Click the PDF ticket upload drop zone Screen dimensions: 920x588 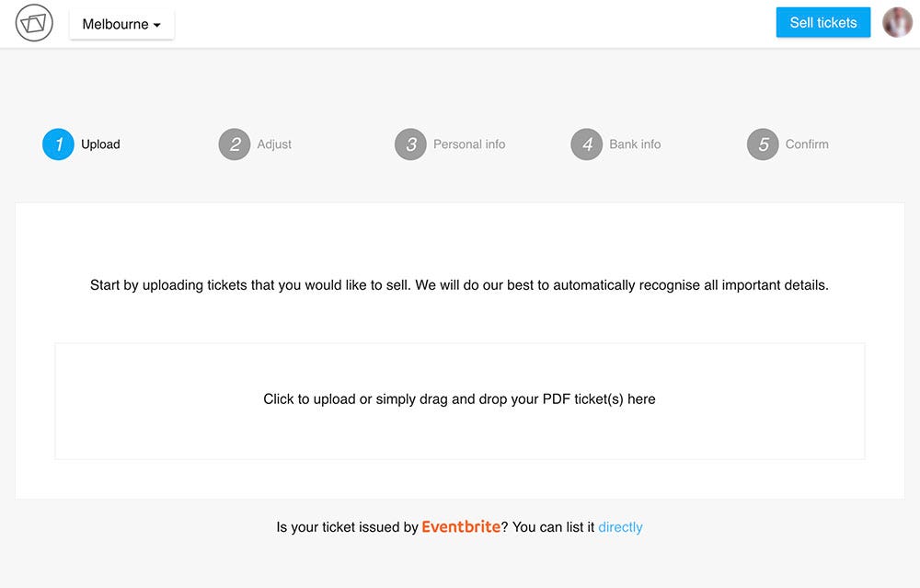[459, 401]
